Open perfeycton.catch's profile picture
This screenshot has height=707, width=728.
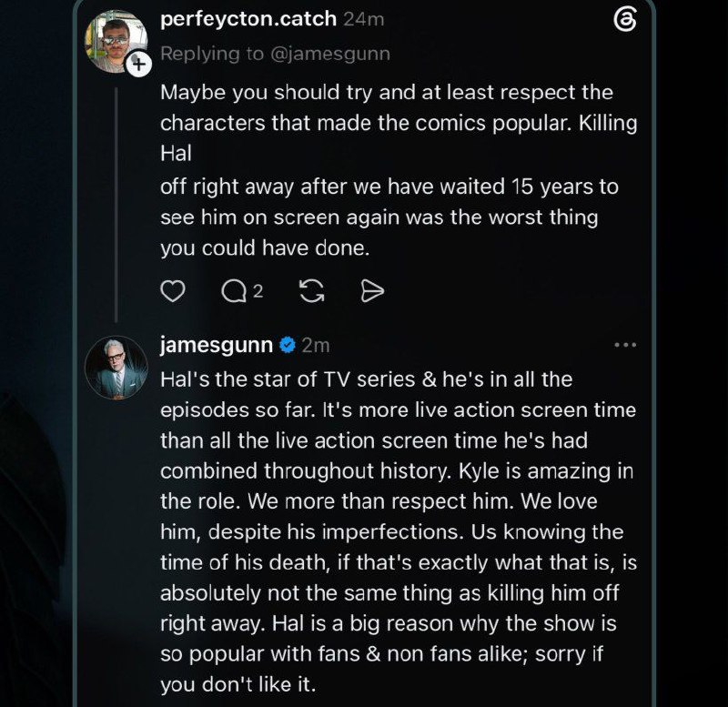116,41
